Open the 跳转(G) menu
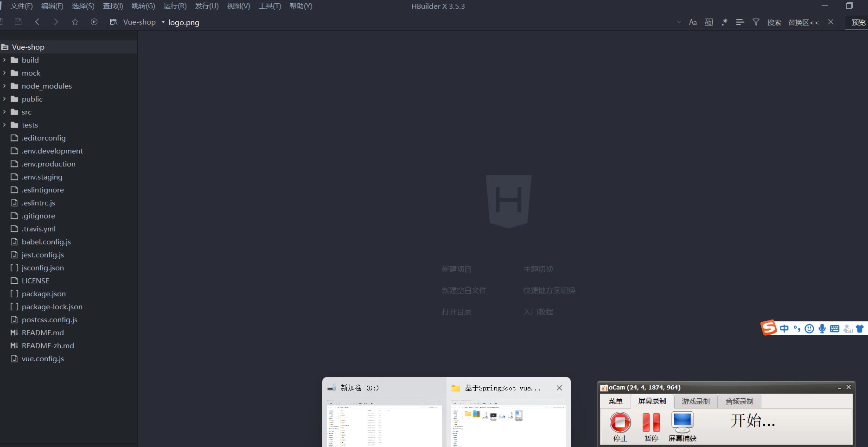 [143, 6]
